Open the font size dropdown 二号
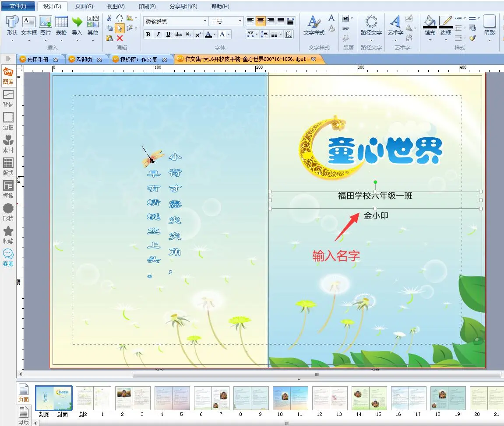The width and height of the screenshot is (504, 426). [x=240, y=21]
